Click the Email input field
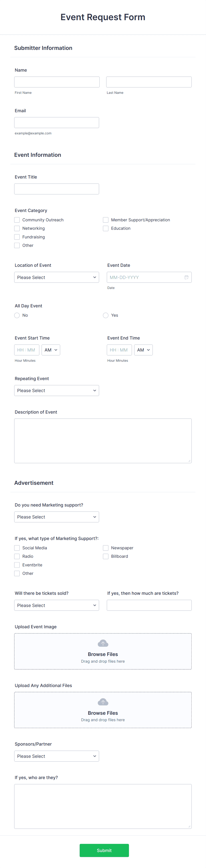The width and height of the screenshot is (206, 868). pos(56,123)
